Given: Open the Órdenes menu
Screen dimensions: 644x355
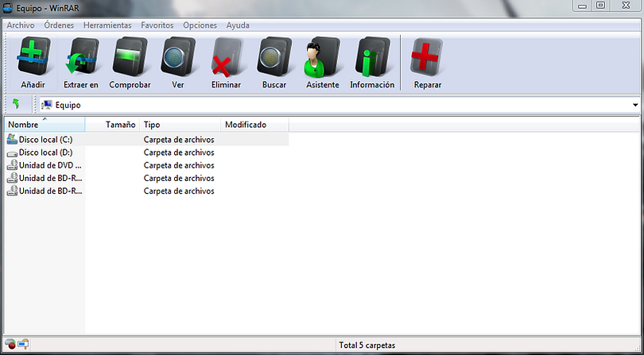Looking at the screenshot, I should (x=59, y=25).
